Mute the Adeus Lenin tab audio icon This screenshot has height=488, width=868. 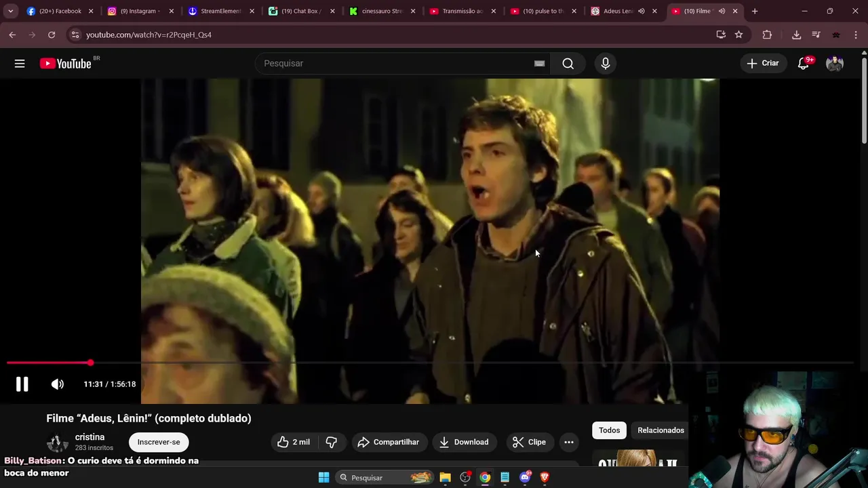pyautogui.click(x=642, y=11)
